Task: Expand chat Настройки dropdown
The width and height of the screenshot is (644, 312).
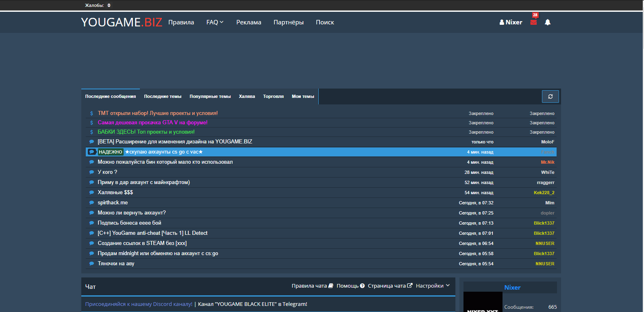Action: pos(433,286)
